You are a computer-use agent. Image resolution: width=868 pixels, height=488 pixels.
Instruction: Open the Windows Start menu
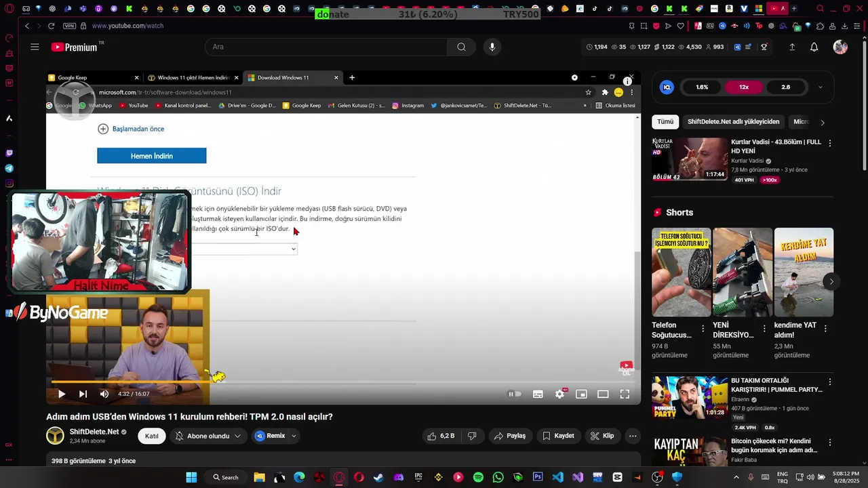191,477
